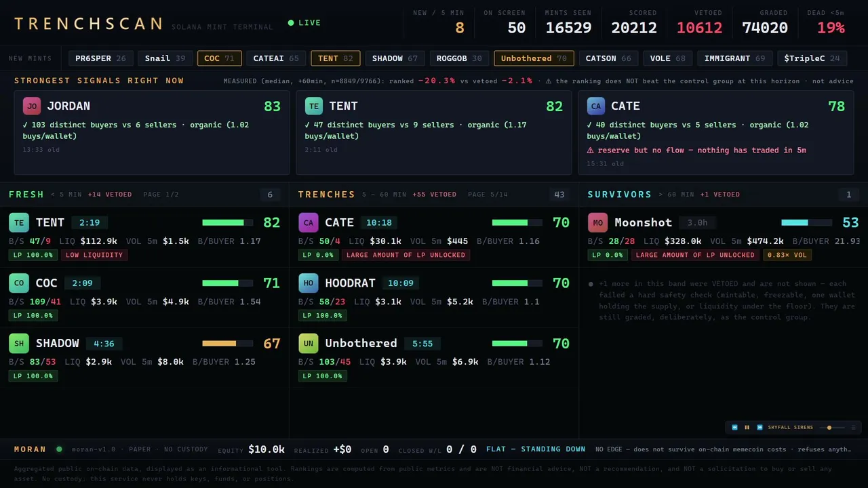The width and height of the screenshot is (868, 488).
Task: Open the TENT signal card title
Action: (343, 106)
